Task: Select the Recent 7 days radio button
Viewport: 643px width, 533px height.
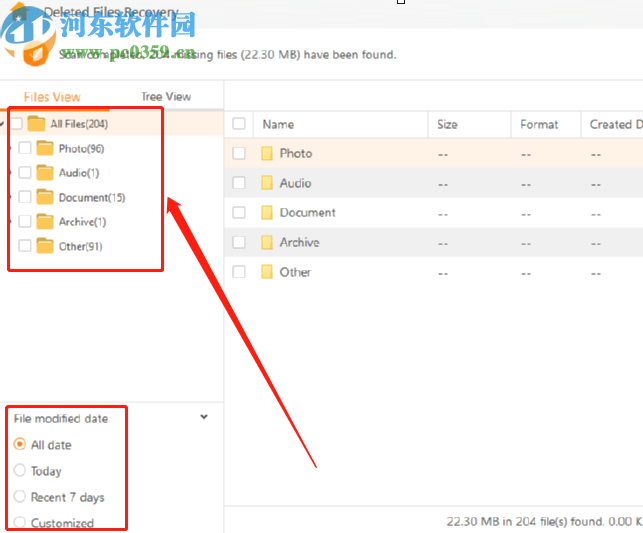Action: pyautogui.click(x=19, y=497)
